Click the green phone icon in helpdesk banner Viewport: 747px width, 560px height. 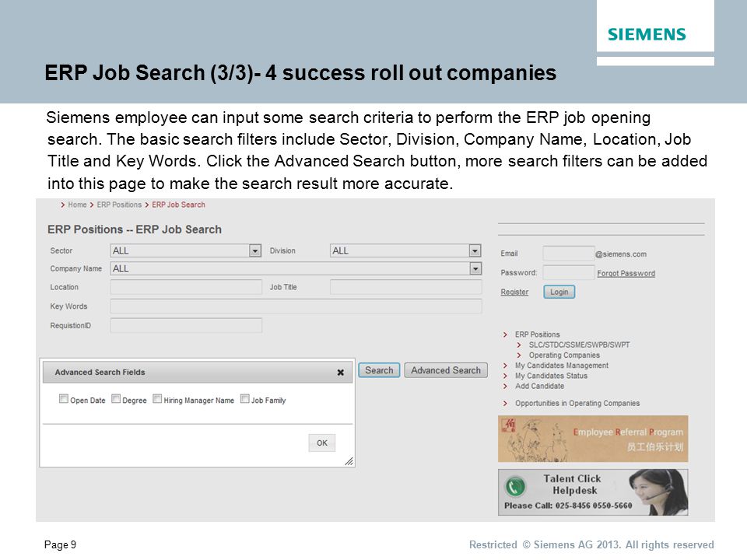pos(515,486)
